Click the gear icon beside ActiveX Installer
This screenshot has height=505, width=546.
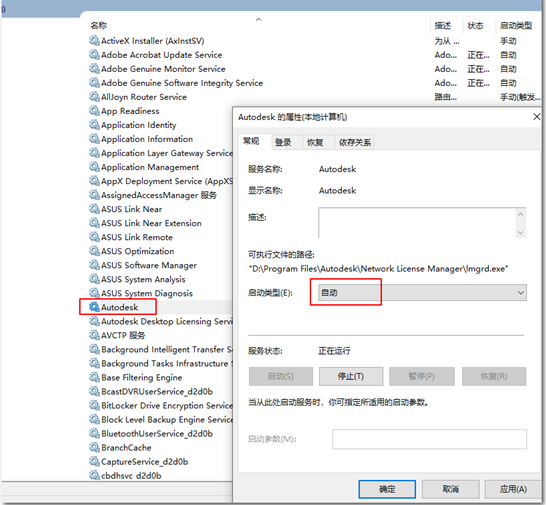coord(94,40)
